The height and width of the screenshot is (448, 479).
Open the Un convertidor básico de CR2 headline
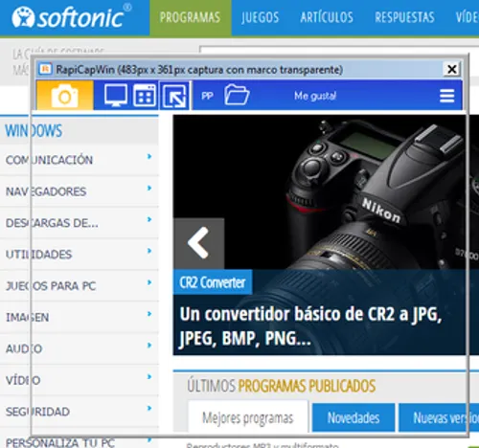coord(310,326)
